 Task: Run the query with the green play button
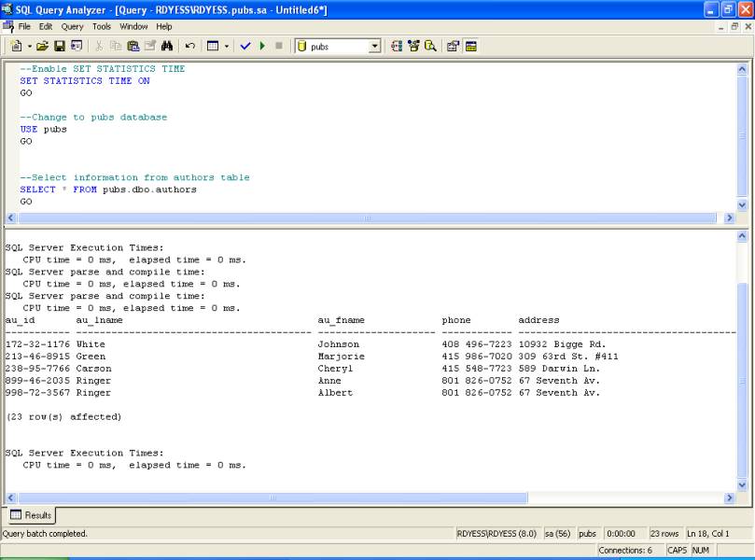click(x=262, y=46)
